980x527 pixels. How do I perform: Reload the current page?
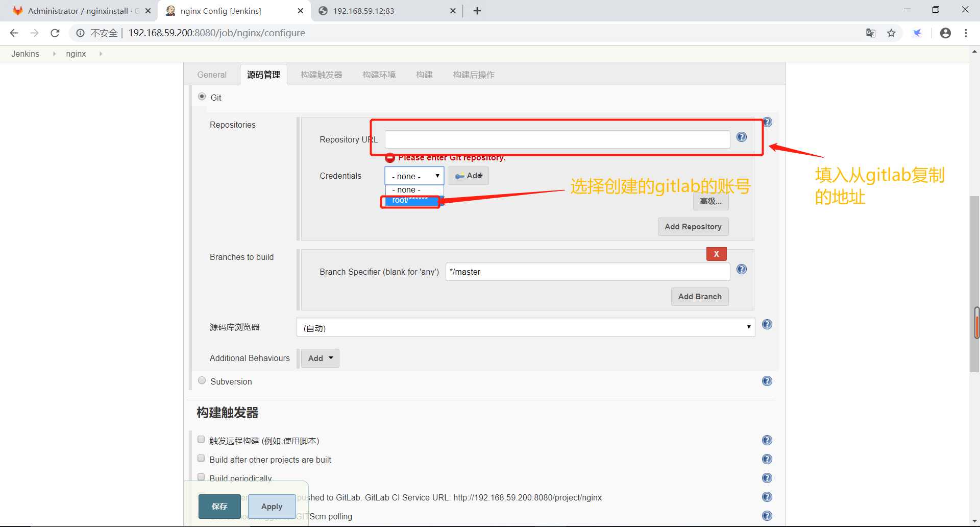click(x=55, y=33)
